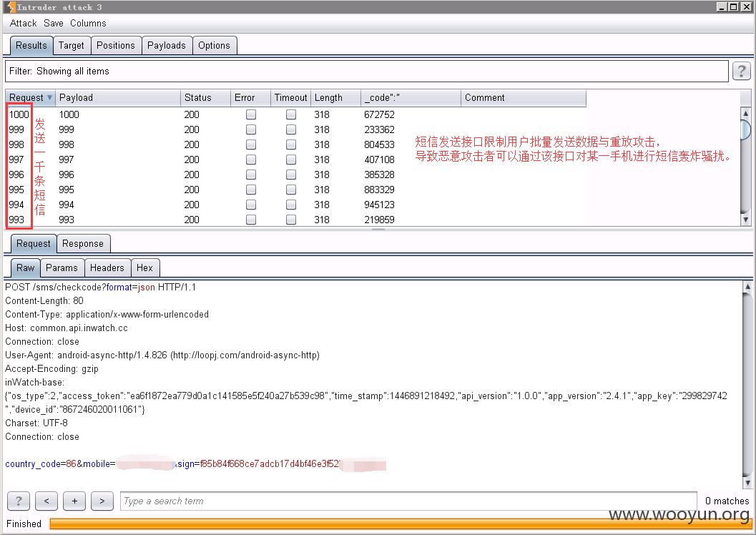Go to previous search match arrow

click(x=46, y=501)
